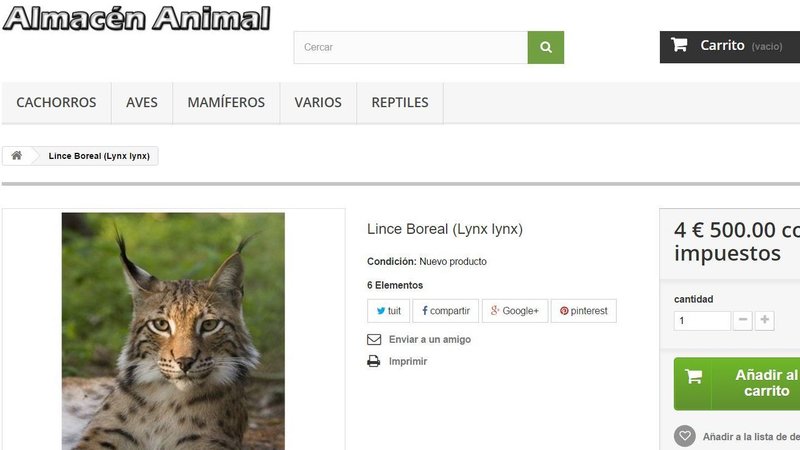
Task: Decrease quantity with minus button
Action: click(x=743, y=321)
